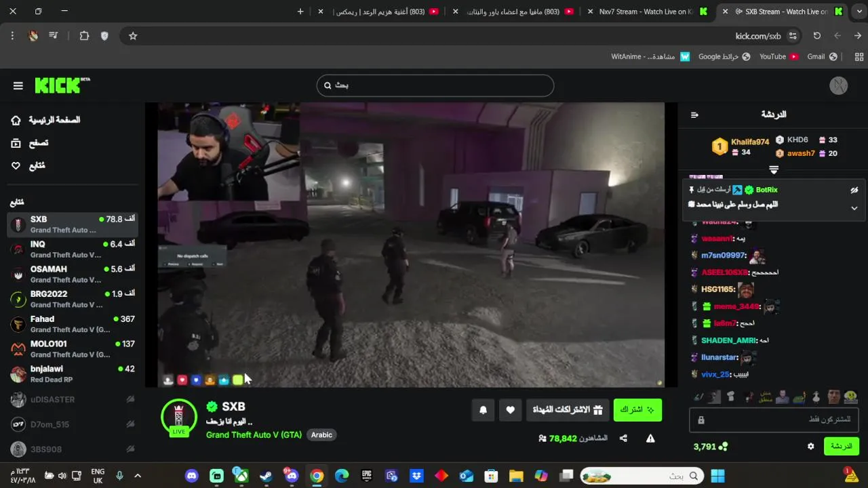Open Xbox app from taskbar
Screen dimensions: 868x488
241,476
